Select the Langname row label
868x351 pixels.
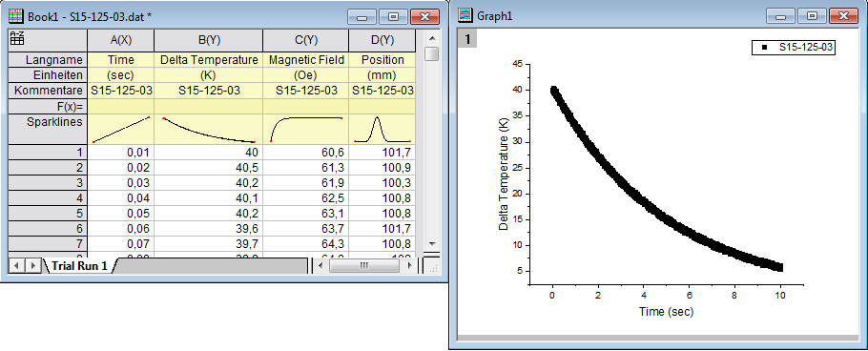pos(48,60)
